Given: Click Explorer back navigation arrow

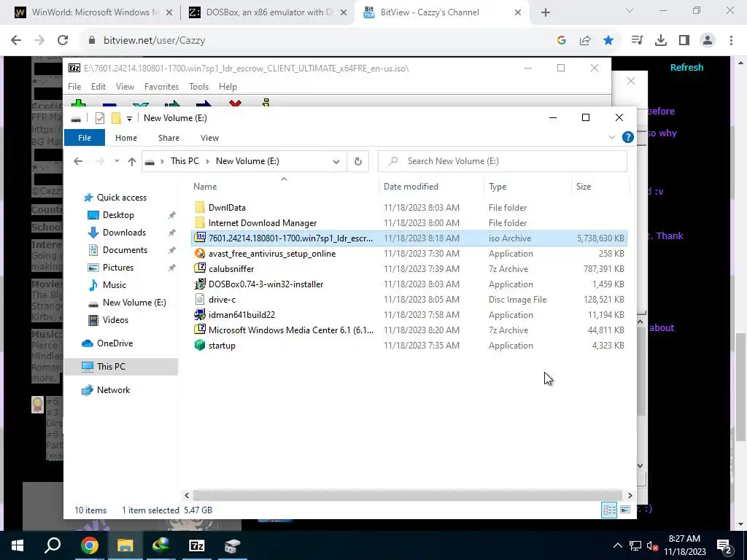Looking at the screenshot, I should (x=78, y=161).
